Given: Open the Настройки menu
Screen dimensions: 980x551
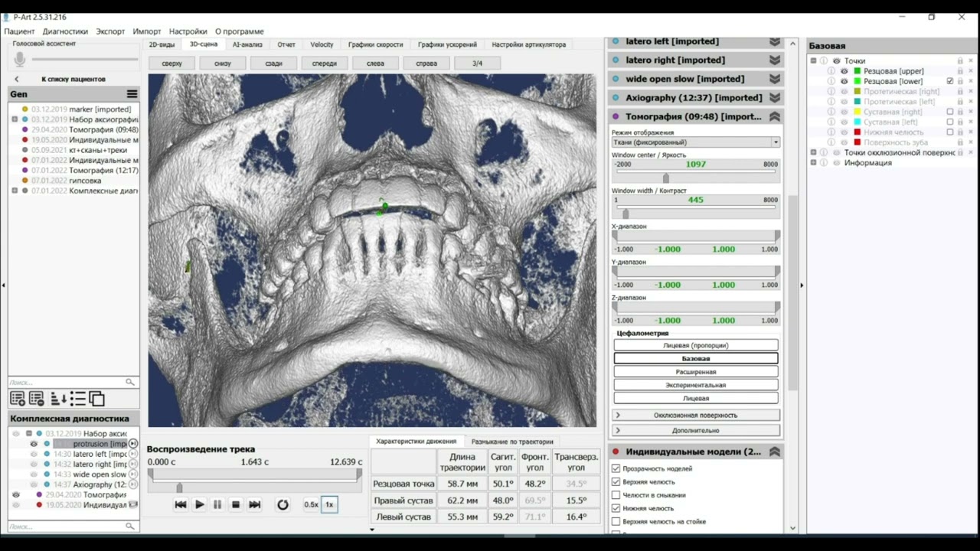Looking at the screenshot, I should click(x=188, y=31).
